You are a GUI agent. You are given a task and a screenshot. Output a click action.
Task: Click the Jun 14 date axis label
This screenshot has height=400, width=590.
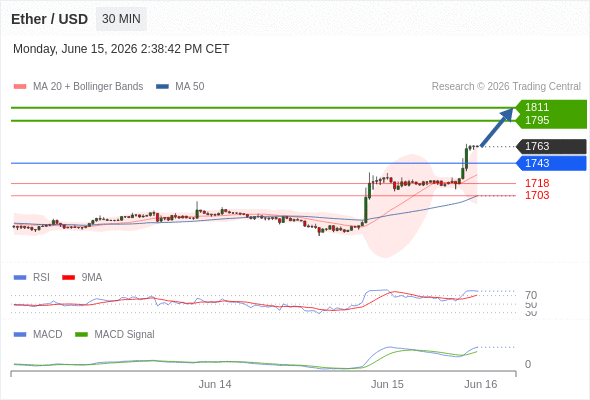pos(215,384)
